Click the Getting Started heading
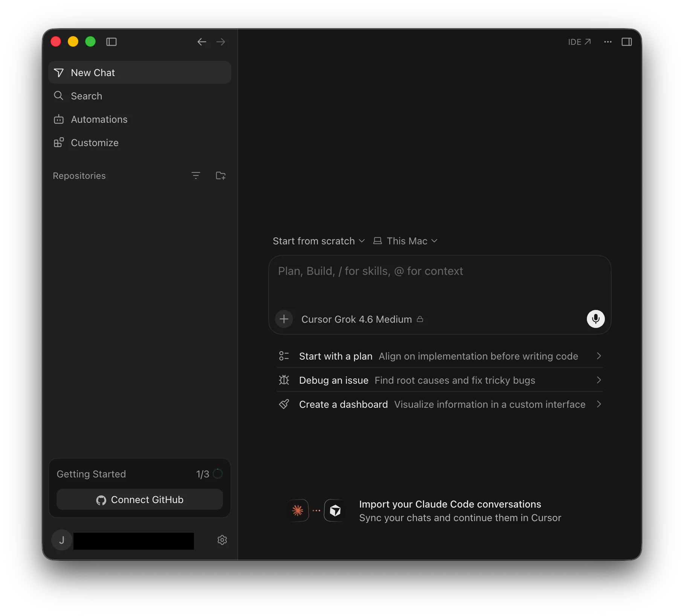 tap(91, 474)
